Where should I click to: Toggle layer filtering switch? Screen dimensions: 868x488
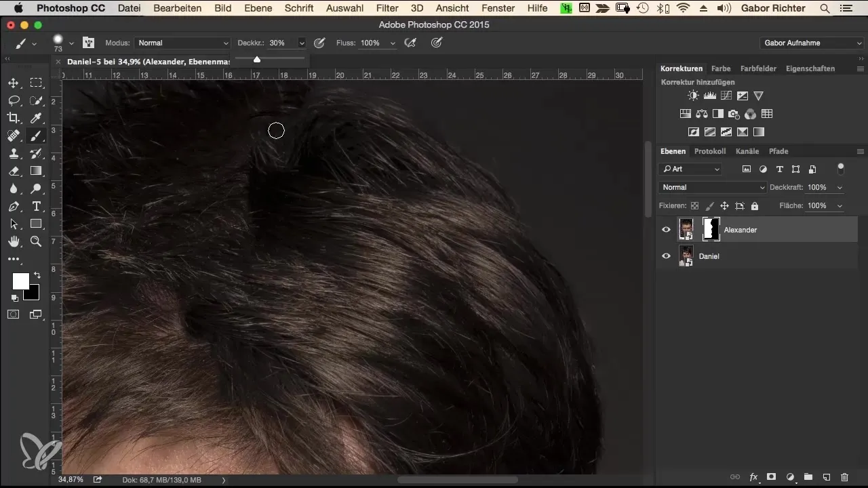(841, 167)
